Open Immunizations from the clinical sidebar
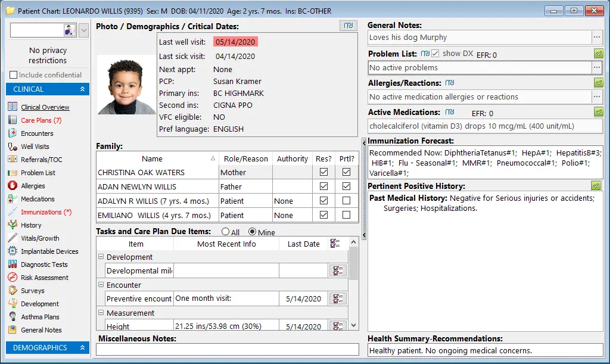This screenshot has width=610, height=364. point(46,212)
